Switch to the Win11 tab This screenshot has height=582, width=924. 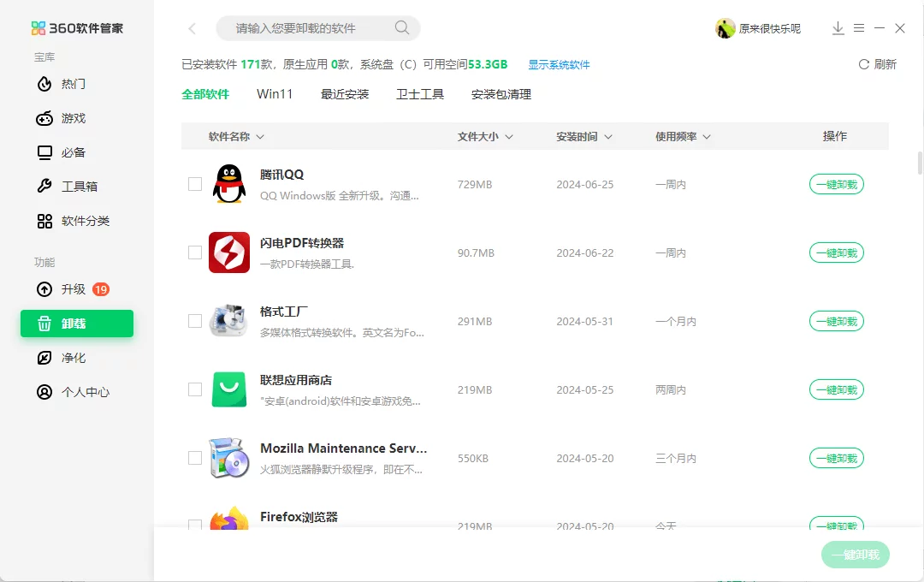(x=275, y=94)
